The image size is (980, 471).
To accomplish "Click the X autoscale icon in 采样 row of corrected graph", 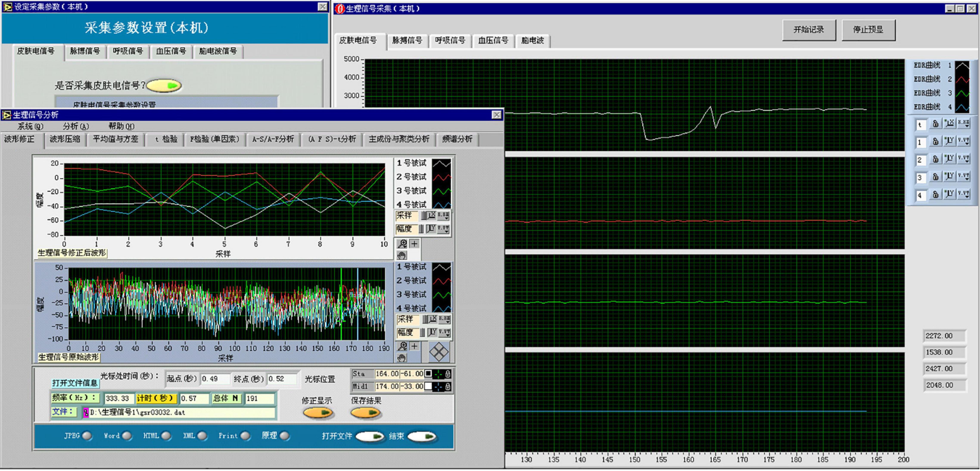I will pos(431,216).
